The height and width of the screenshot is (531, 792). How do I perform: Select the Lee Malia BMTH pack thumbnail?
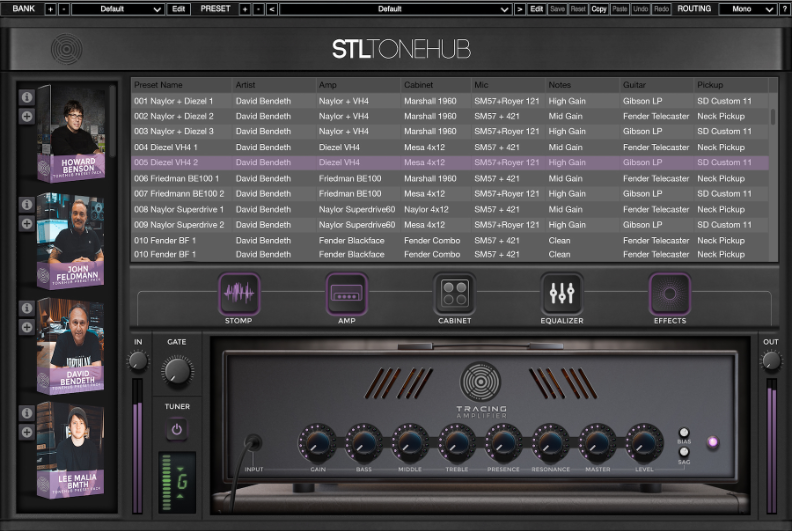pyautogui.click(x=71, y=450)
